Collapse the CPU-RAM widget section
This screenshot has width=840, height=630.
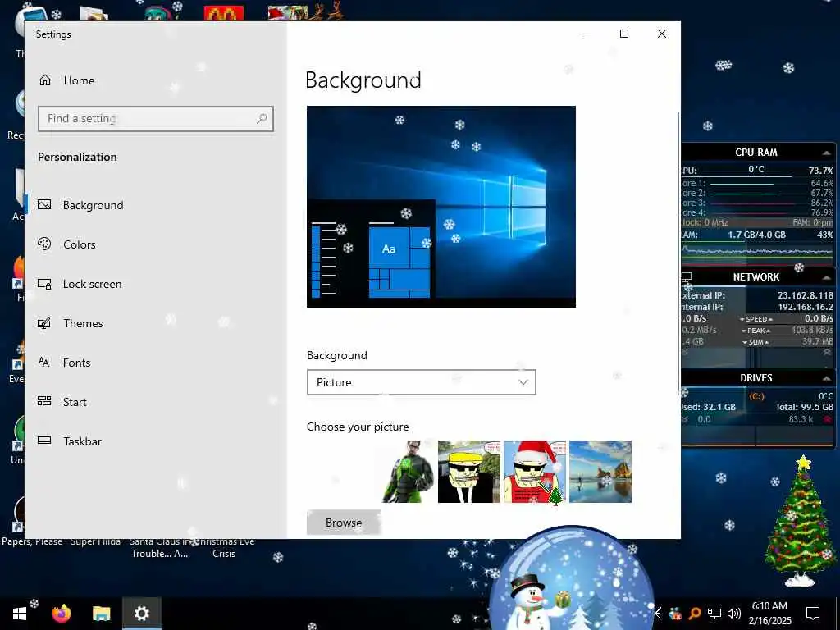point(827,153)
